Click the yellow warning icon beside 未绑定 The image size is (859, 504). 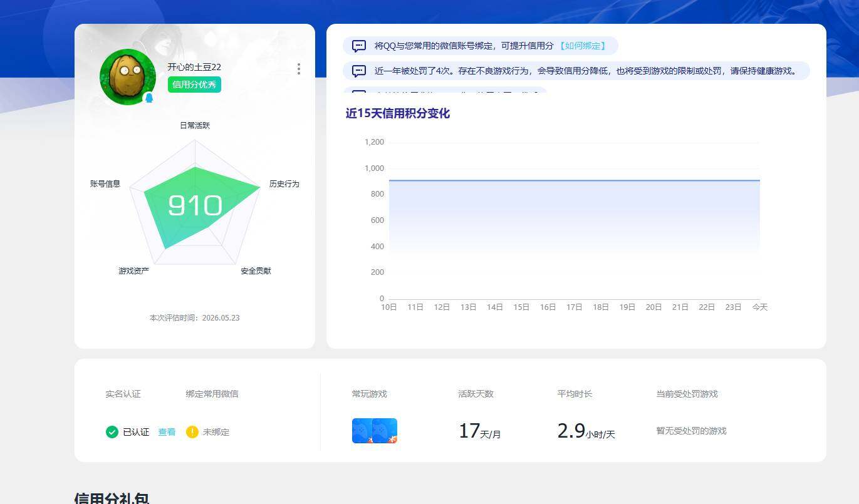pyautogui.click(x=192, y=432)
